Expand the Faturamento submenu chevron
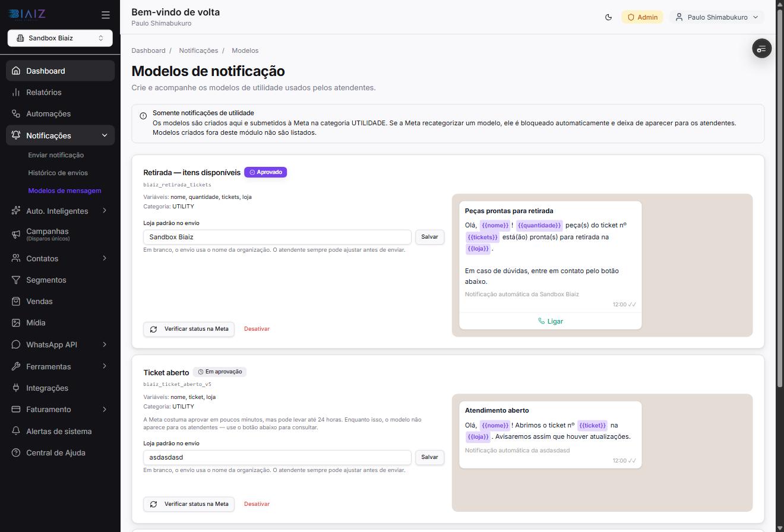This screenshot has width=784, height=532. coord(105,409)
